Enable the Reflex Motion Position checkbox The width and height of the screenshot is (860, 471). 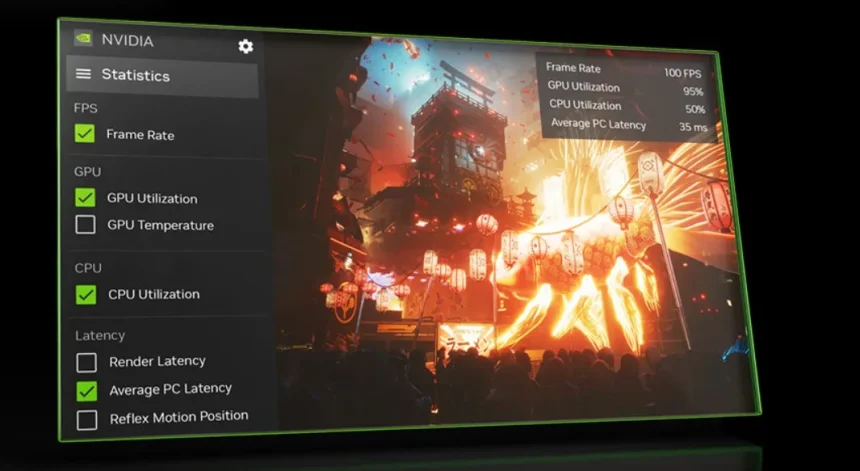point(87,419)
